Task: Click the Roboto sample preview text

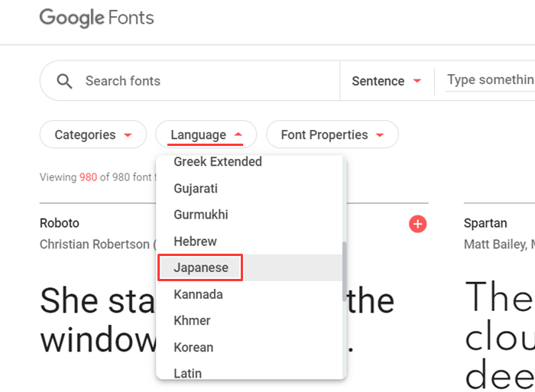Action: 98,320
